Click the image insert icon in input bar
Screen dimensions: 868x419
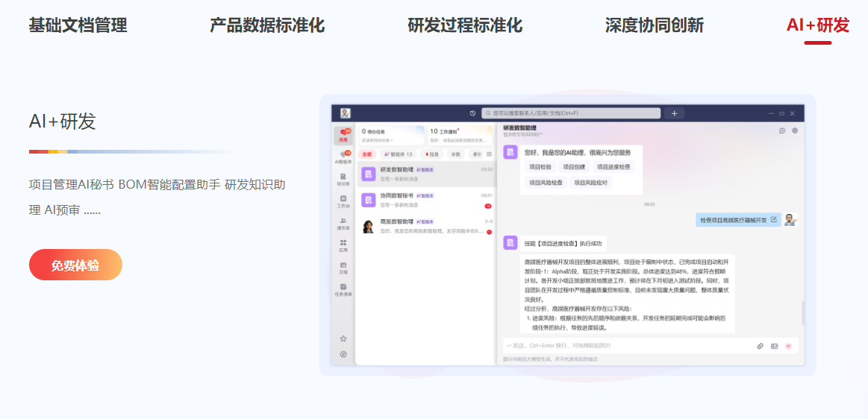775,346
